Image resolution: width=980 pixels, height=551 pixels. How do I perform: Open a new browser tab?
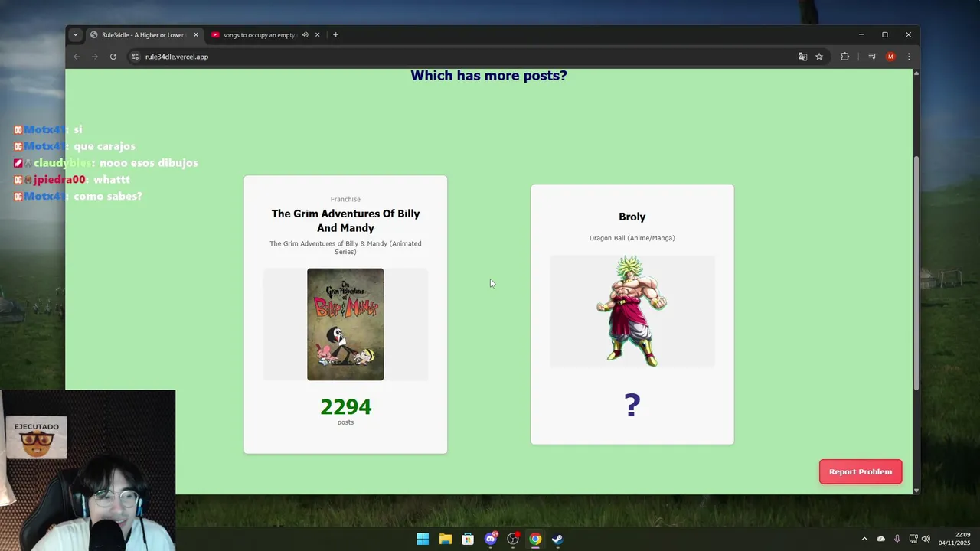tap(335, 34)
